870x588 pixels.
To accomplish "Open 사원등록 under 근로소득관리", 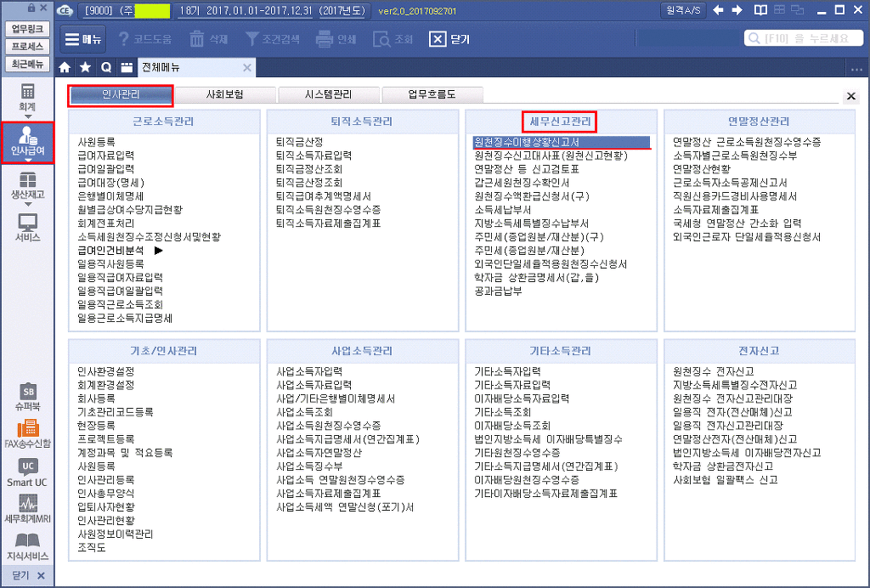I will tap(97, 143).
